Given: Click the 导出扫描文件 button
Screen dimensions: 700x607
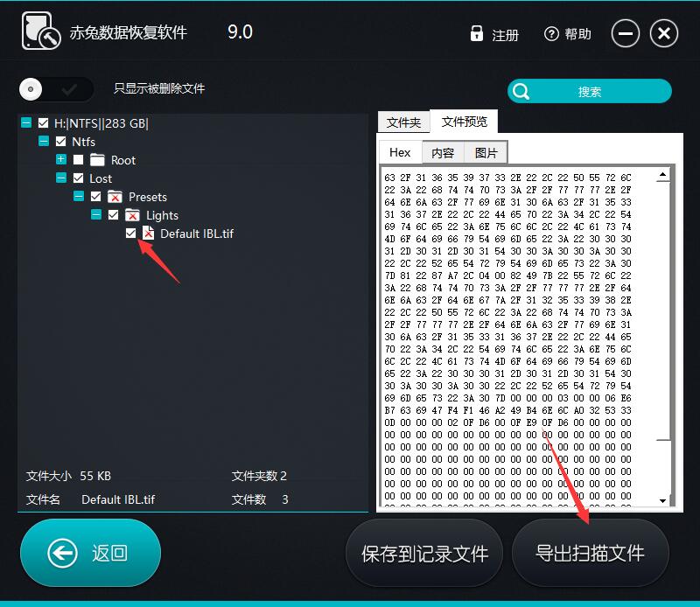Looking at the screenshot, I should [x=590, y=553].
